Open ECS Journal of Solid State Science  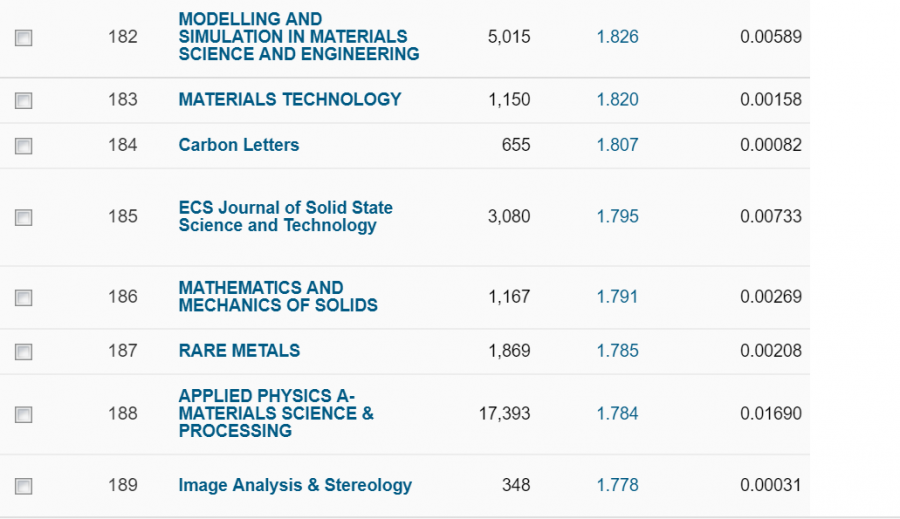[x=285, y=216]
